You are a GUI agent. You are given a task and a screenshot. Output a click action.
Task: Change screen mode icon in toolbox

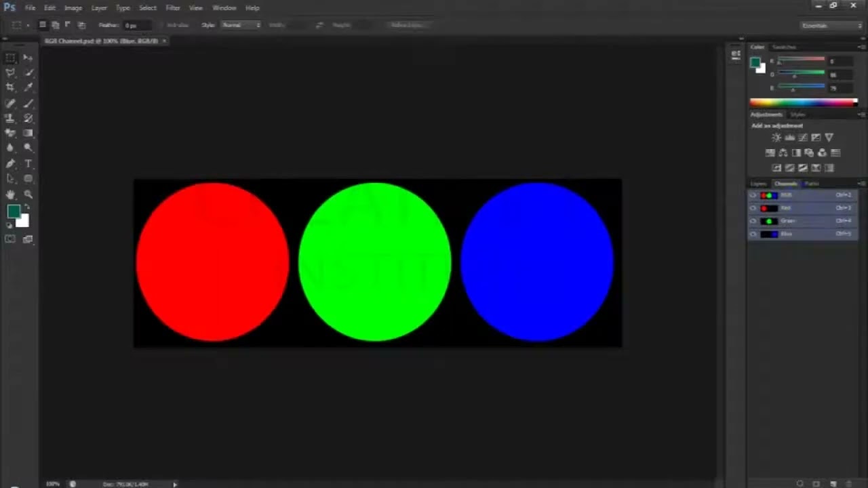[x=28, y=239]
